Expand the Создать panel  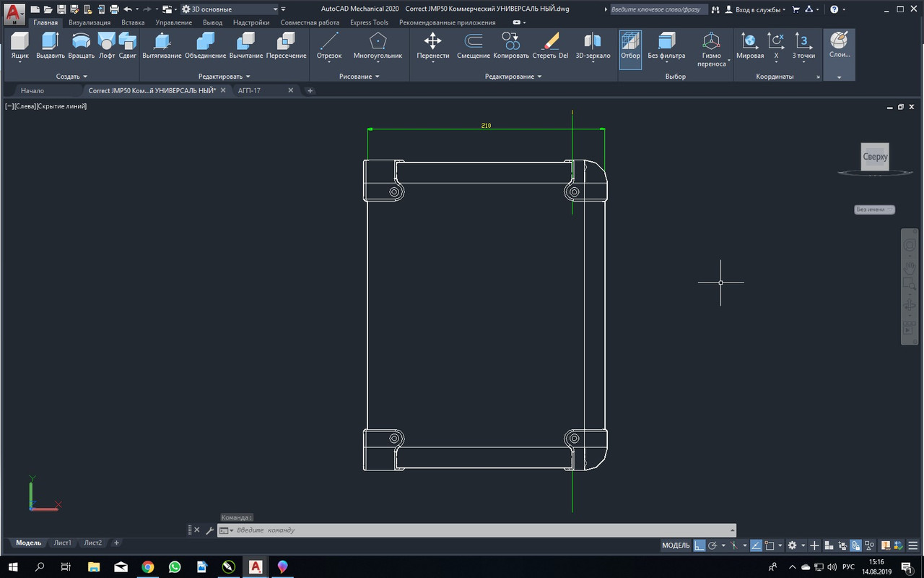coord(71,76)
